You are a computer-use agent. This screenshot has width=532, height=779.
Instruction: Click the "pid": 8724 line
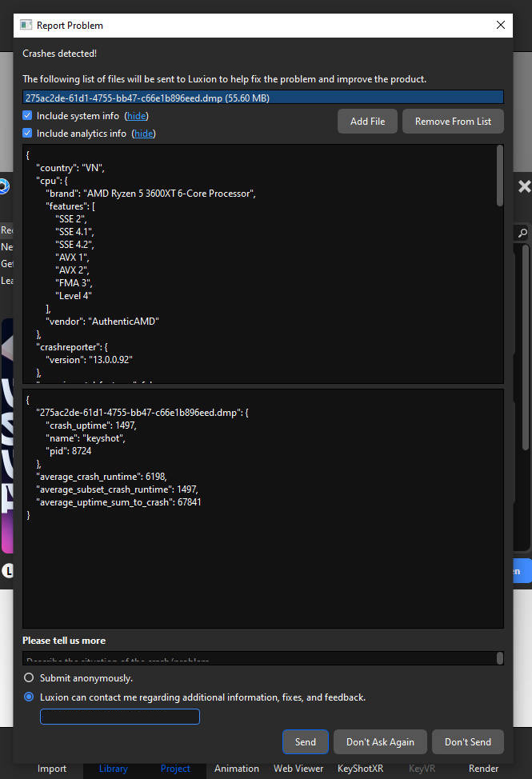(69, 450)
